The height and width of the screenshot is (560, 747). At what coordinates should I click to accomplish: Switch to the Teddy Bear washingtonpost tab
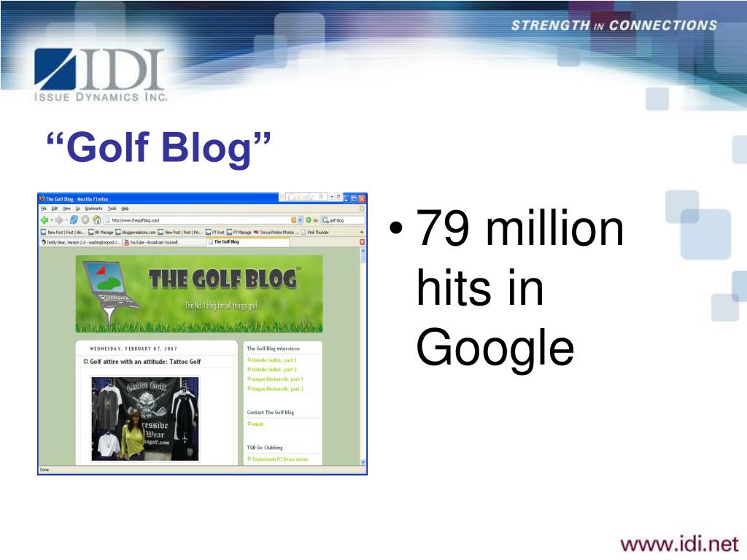tap(80, 242)
